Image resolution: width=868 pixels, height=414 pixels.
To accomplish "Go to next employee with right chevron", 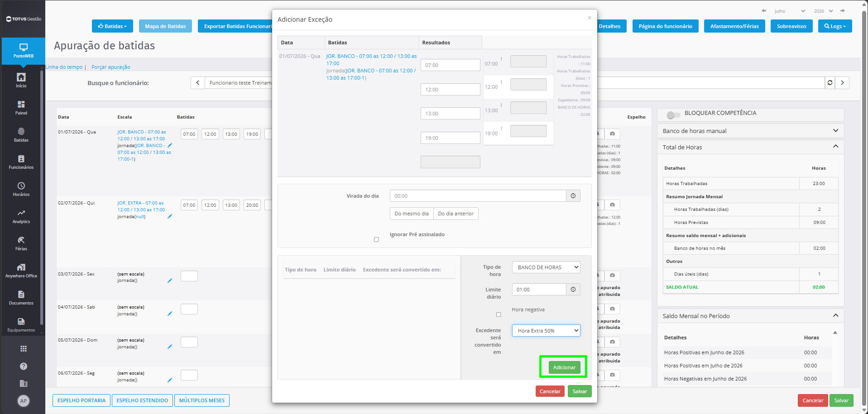I will 842,83.
